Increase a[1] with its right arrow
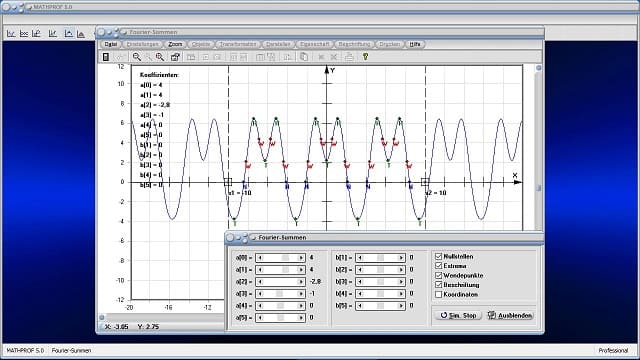The height and width of the screenshot is (360, 640). (x=301, y=270)
